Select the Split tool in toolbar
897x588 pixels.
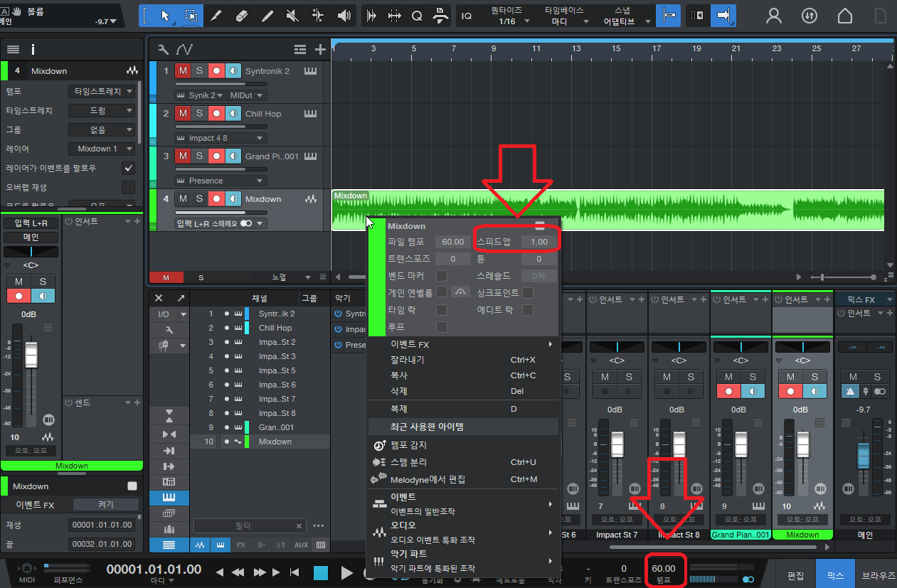[318, 15]
